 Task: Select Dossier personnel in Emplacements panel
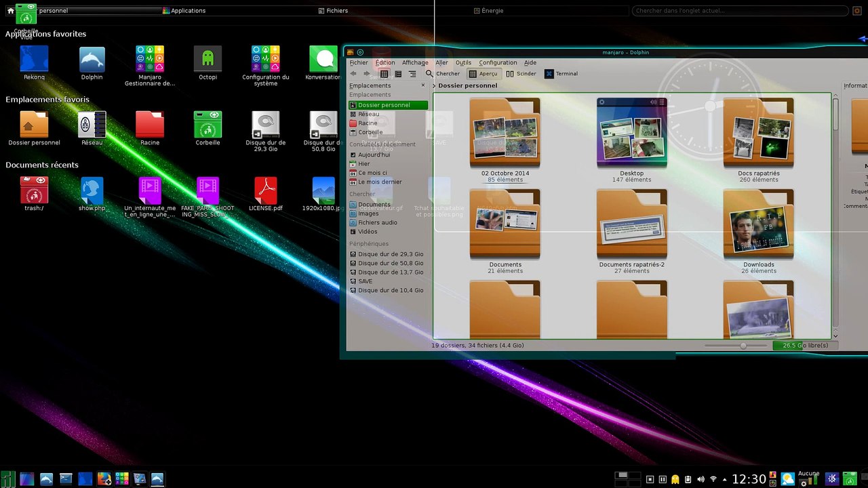389,105
